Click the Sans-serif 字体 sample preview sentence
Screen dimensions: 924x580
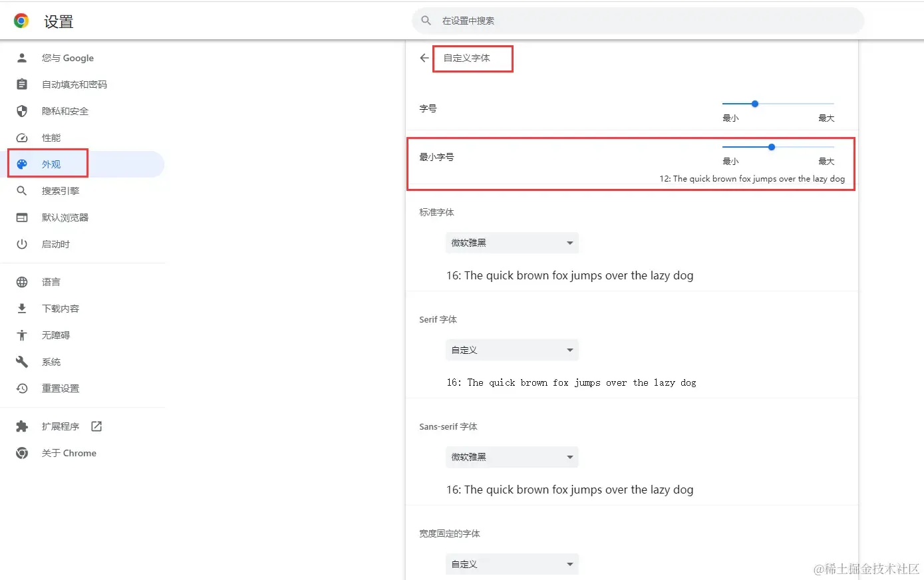[570, 490]
